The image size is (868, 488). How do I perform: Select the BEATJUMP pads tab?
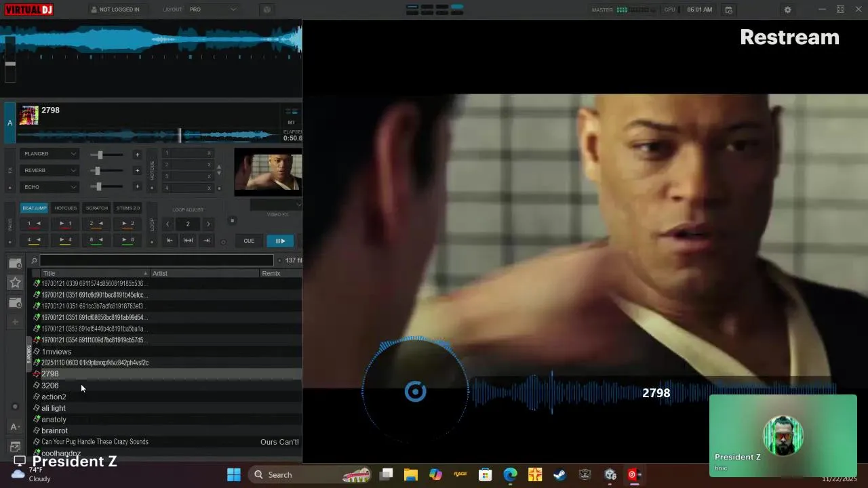point(34,208)
